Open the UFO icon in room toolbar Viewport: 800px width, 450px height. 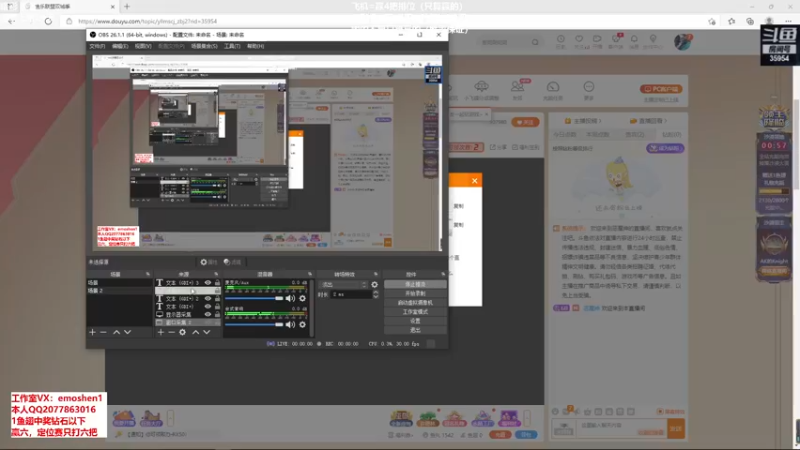pos(481,86)
